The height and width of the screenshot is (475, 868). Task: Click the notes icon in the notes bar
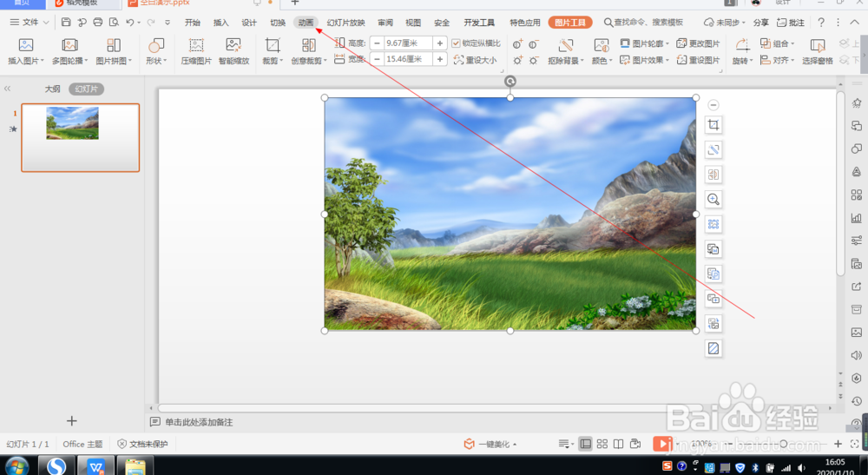point(155,422)
